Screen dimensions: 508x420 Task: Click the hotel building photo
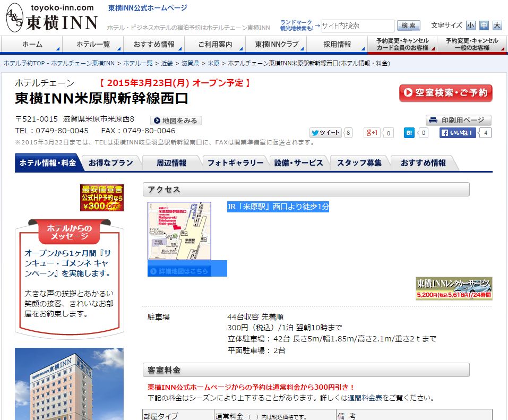[69, 384]
